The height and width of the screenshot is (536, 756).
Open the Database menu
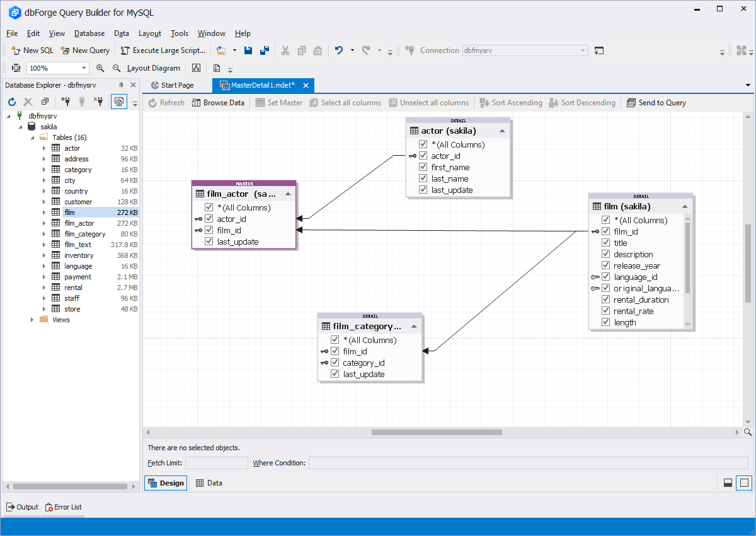89,33
